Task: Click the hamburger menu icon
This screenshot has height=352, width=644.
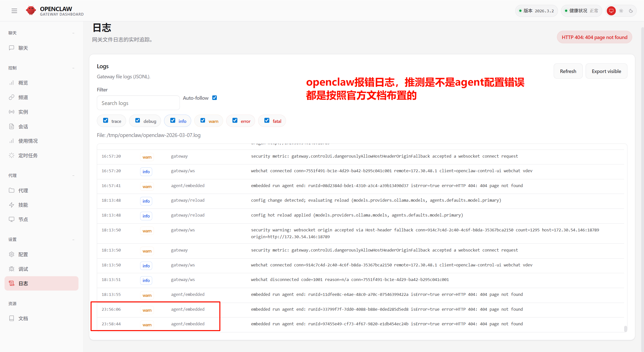Action: (14, 11)
